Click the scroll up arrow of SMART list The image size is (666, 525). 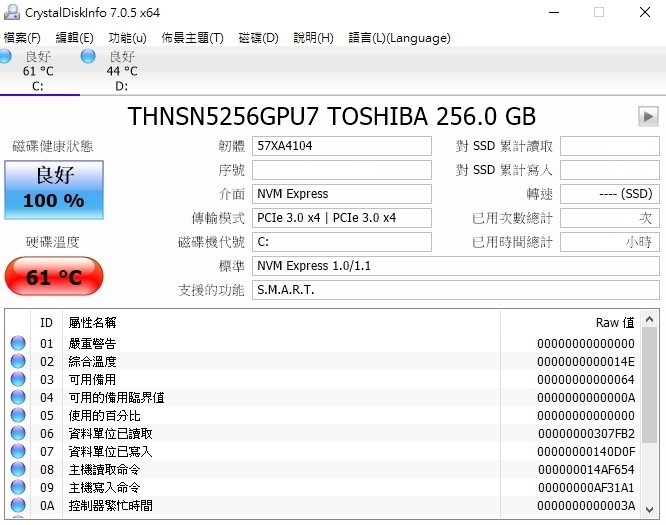tap(649, 319)
